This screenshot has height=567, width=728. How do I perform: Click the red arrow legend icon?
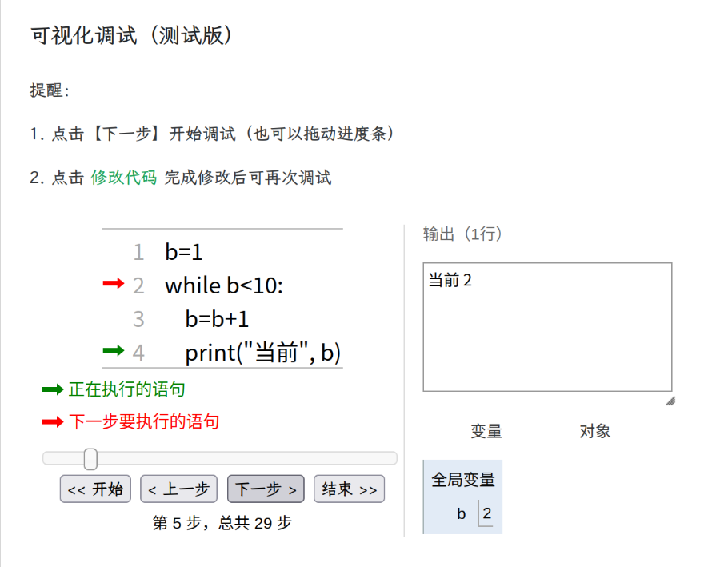[x=53, y=421]
